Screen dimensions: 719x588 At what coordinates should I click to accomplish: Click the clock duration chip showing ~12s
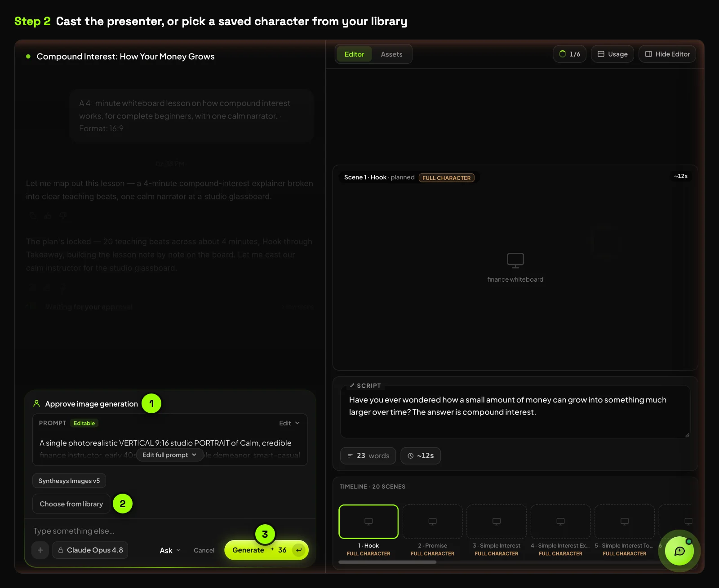pyautogui.click(x=421, y=455)
